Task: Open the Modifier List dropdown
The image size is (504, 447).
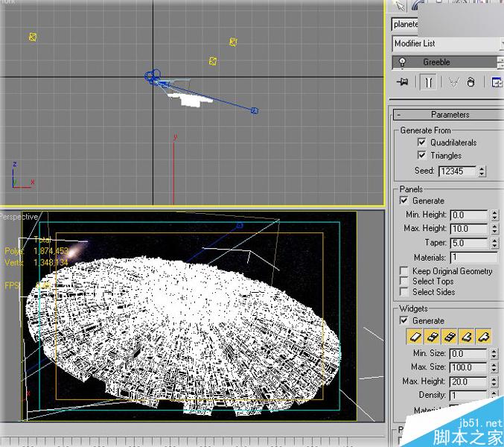Action: pyautogui.click(x=447, y=44)
